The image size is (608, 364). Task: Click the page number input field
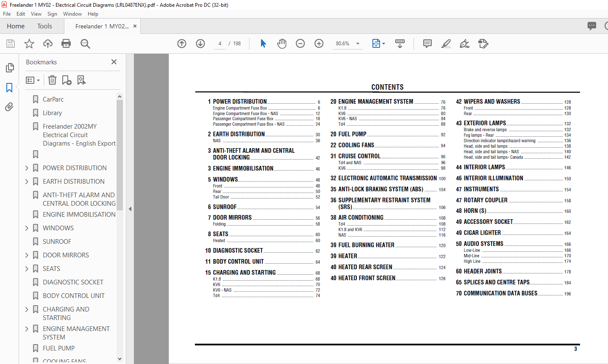click(x=220, y=44)
